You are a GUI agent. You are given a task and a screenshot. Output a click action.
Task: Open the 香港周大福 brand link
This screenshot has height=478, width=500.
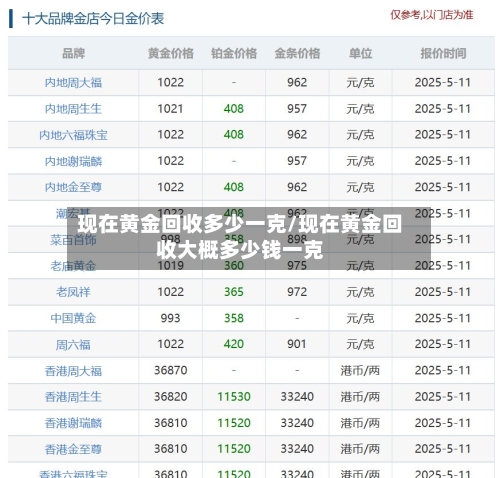click(73, 371)
